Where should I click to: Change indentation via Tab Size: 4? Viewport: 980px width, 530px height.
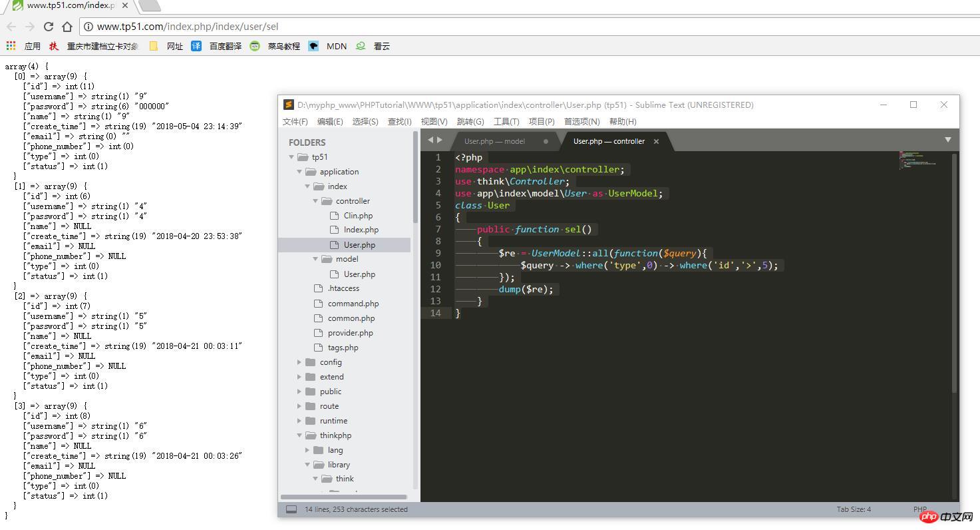coord(854,509)
